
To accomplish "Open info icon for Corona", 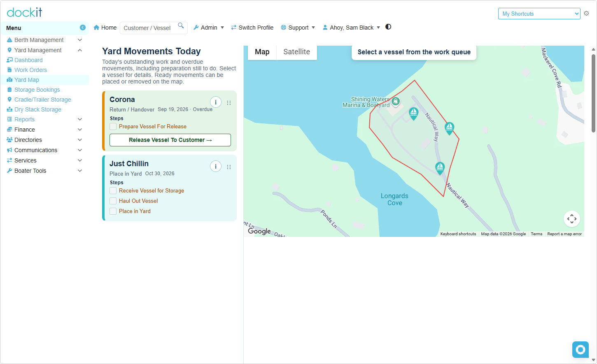I will [x=216, y=102].
